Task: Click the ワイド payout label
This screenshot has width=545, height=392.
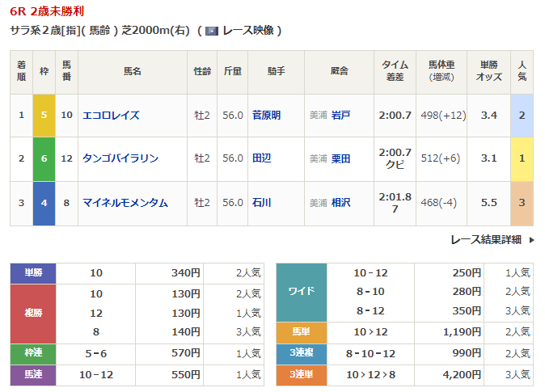Action: pos(301,292)
